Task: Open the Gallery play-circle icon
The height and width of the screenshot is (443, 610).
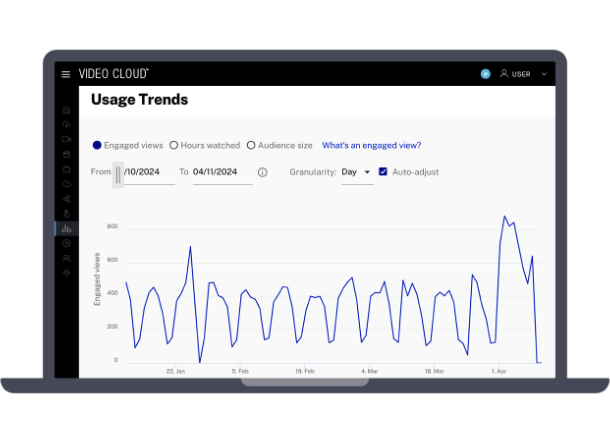Action: [67, 243]
